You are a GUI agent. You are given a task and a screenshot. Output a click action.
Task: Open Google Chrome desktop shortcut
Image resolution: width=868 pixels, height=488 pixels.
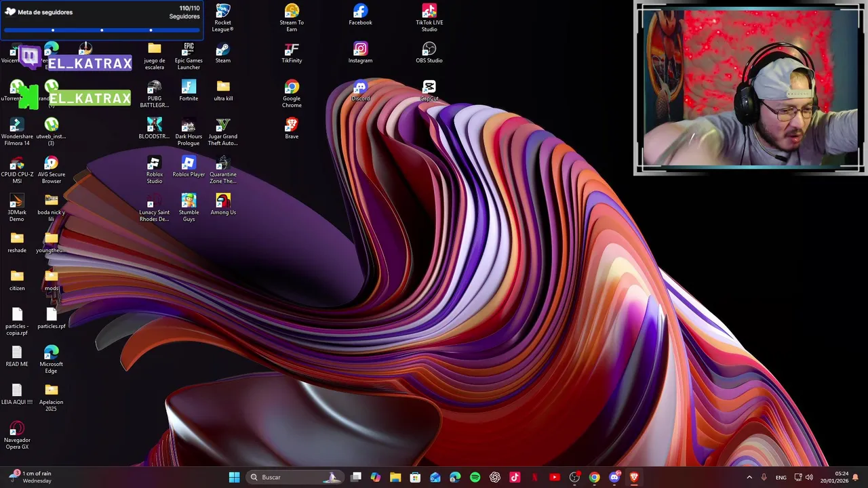click(292, 94)
